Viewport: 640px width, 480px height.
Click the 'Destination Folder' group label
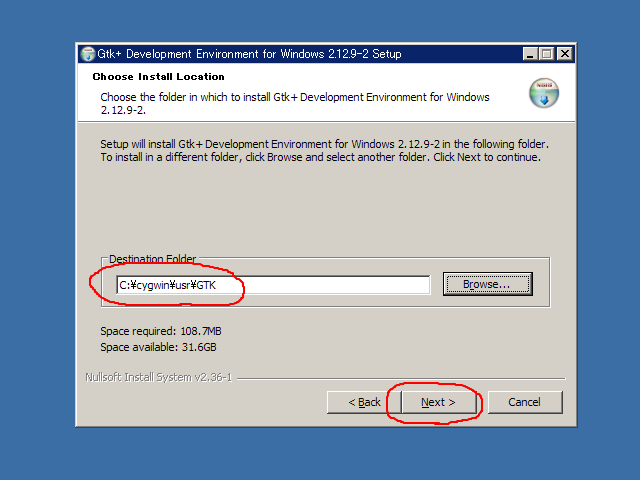pos(152,259)
